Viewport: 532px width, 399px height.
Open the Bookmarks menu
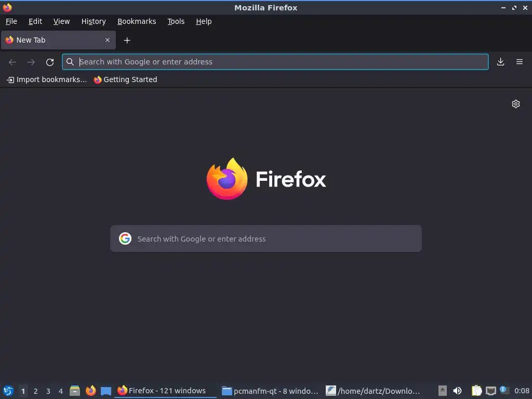point(137,21)
